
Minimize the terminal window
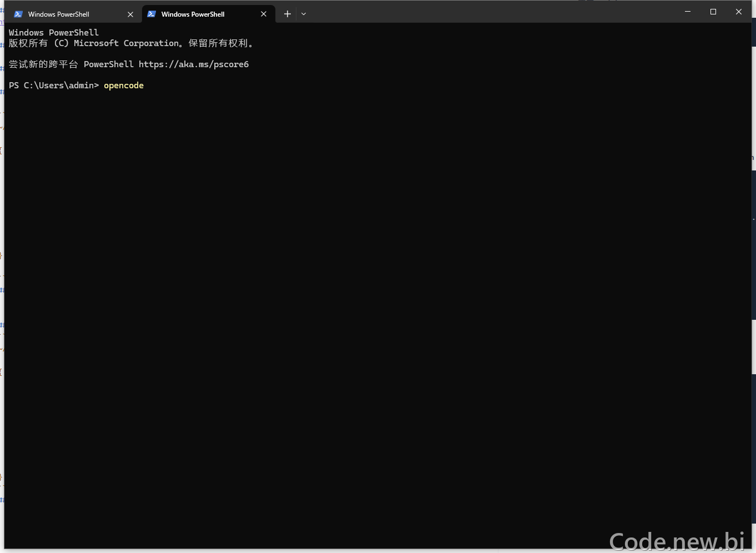(688, 12)
